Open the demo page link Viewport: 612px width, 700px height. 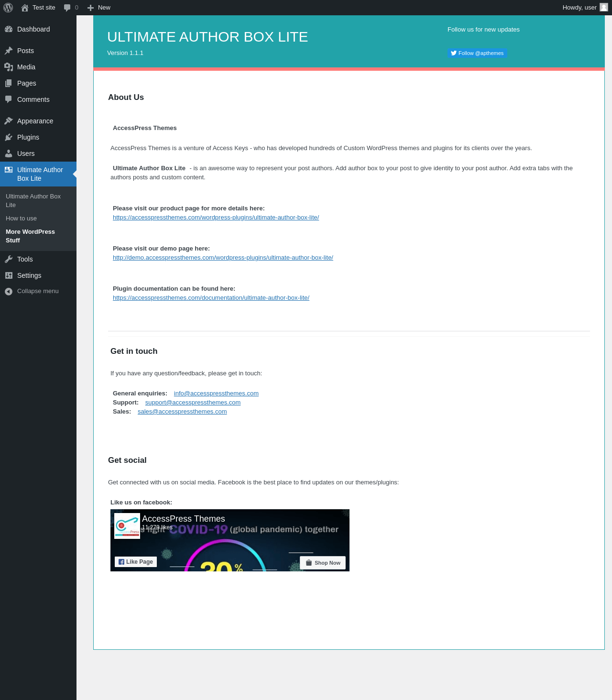point(223,258)
